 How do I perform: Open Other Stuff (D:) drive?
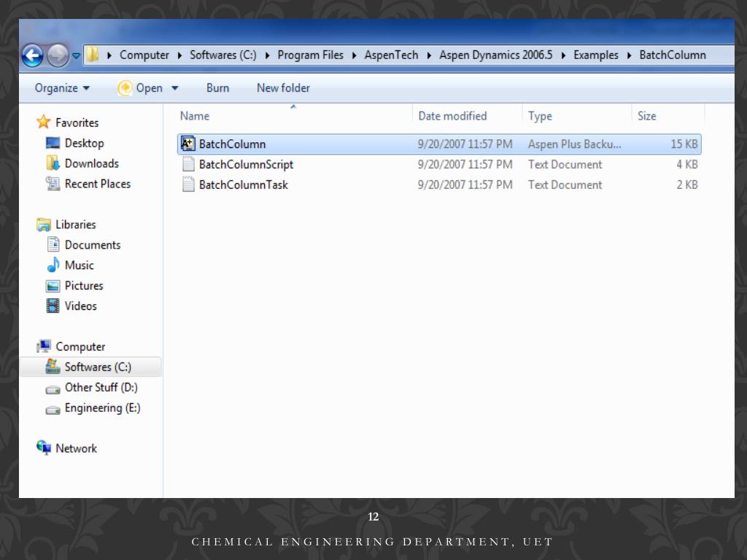pyautogui.click(x=101, y=387)
